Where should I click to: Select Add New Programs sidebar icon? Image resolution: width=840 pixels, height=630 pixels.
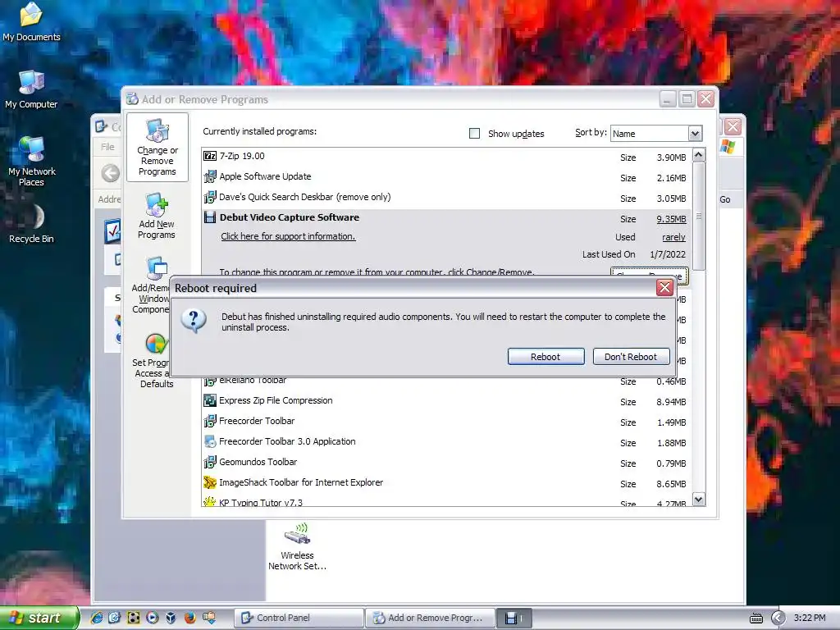157,216
